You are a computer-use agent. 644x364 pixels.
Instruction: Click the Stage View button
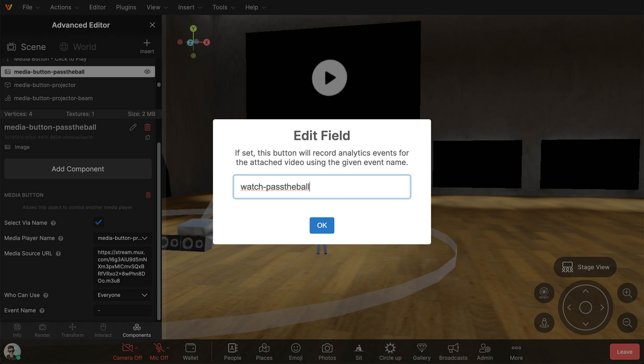585,267
